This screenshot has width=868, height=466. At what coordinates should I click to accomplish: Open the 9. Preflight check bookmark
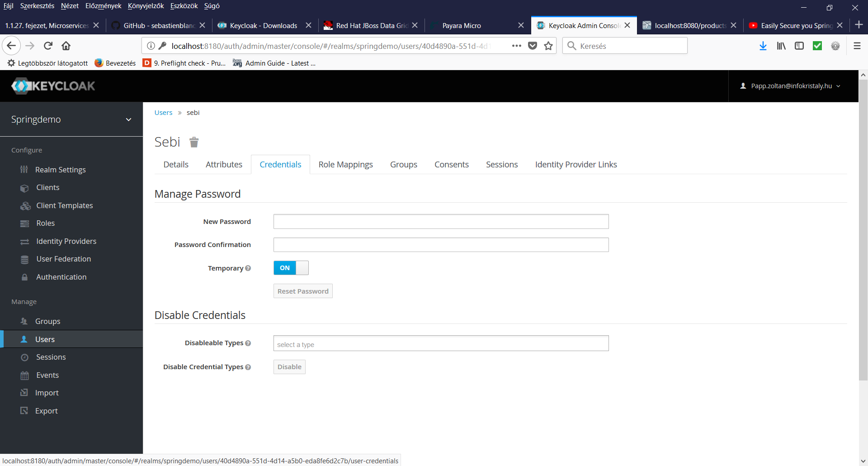(x=184, y=63)
